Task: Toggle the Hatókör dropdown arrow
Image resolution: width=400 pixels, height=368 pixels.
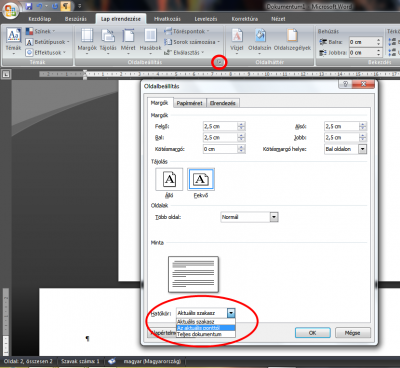Action: (x=231, y=313)
